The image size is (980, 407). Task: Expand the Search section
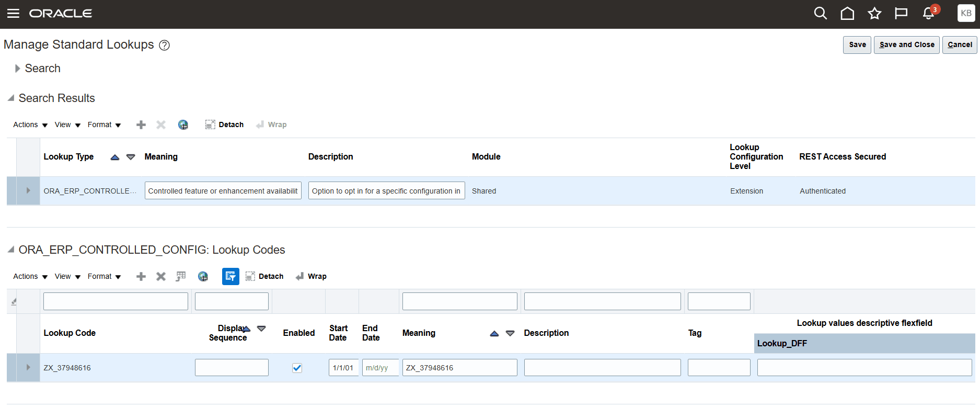point(17,69)
